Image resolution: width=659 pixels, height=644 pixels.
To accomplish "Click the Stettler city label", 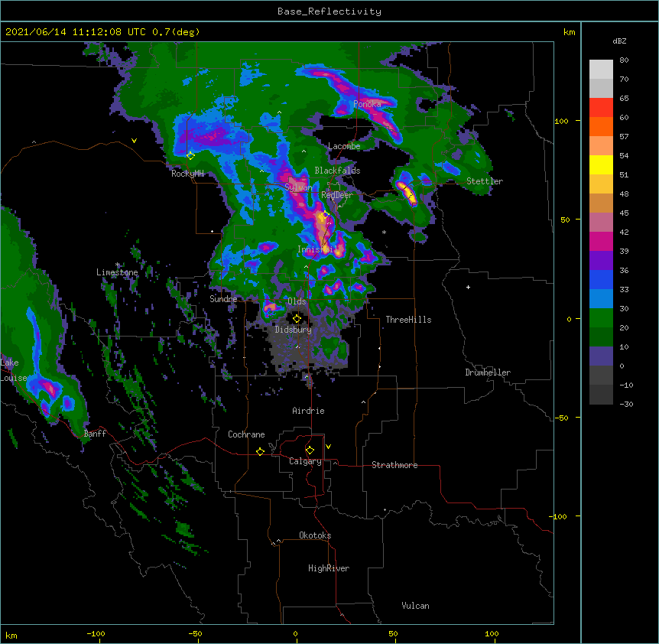I will 485,181.
